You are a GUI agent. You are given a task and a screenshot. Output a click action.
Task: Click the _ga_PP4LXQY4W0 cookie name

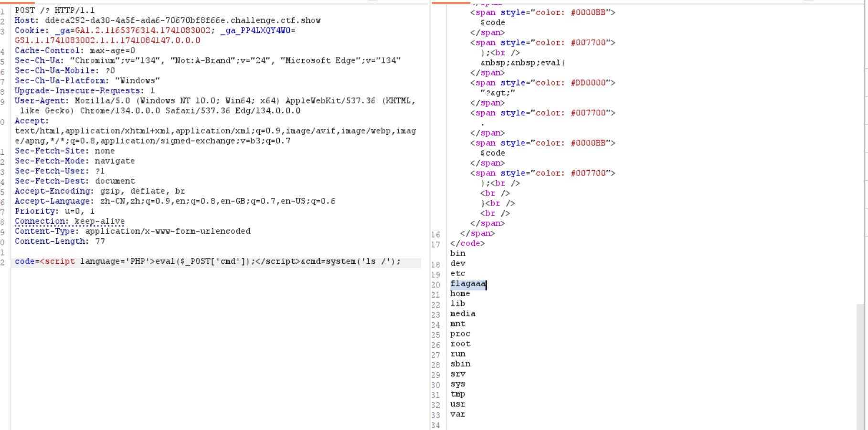(255, 30)
